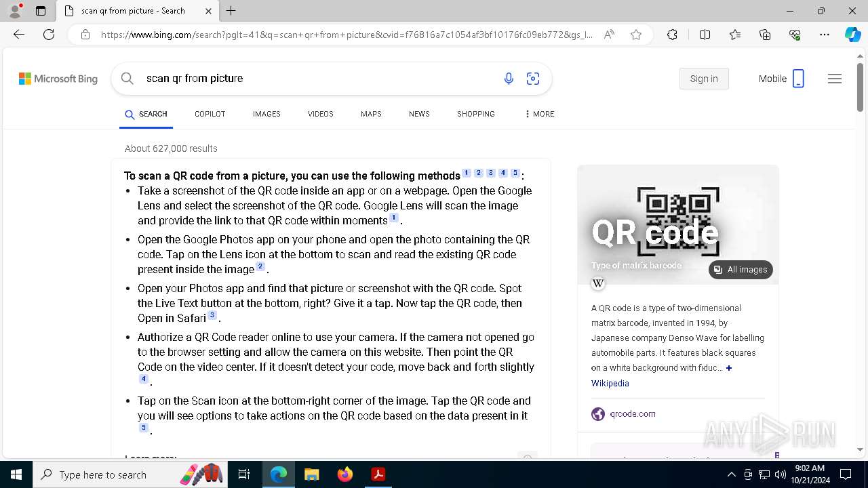Click in the Bing search input field
Image resolution: width=868 pixels, height=488 pixels.
click(x=319, y=79)
